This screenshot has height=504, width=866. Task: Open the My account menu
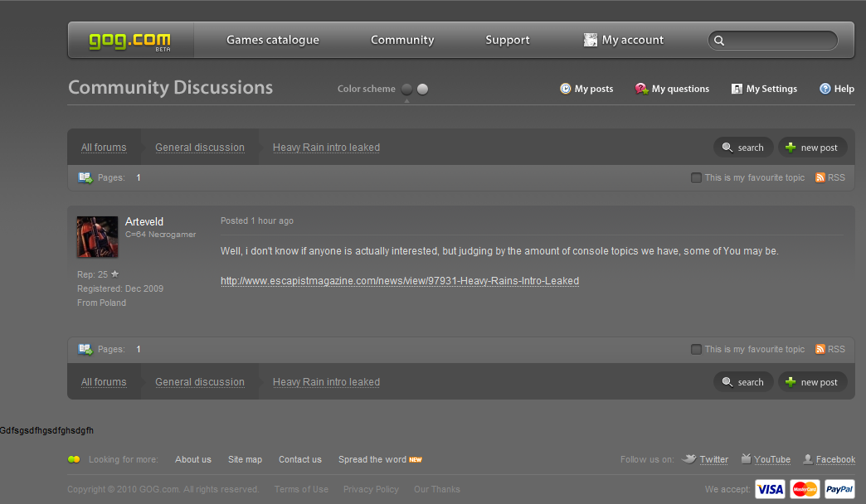(632, 40)
